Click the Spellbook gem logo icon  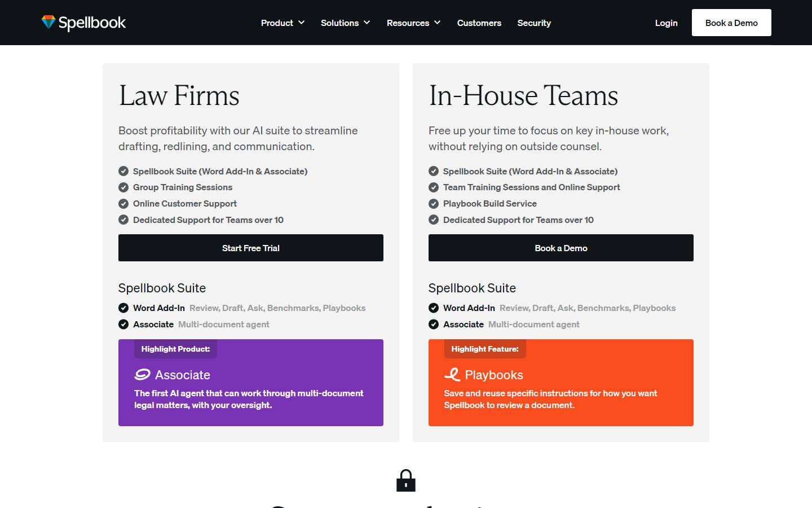tap(48, 22)
